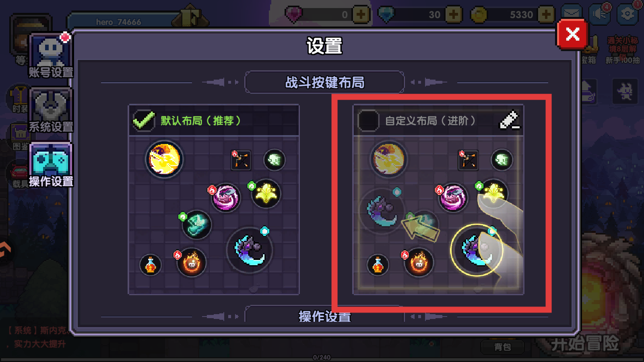644x362 pixels.
Task: Click the golden sun skill in default layout
Action: click(164, 159)
